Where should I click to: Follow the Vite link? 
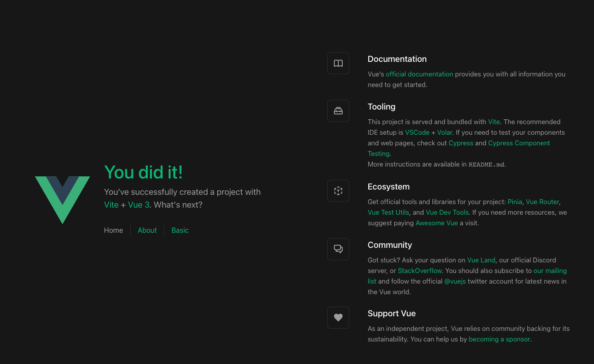click(x=494, y=121)
